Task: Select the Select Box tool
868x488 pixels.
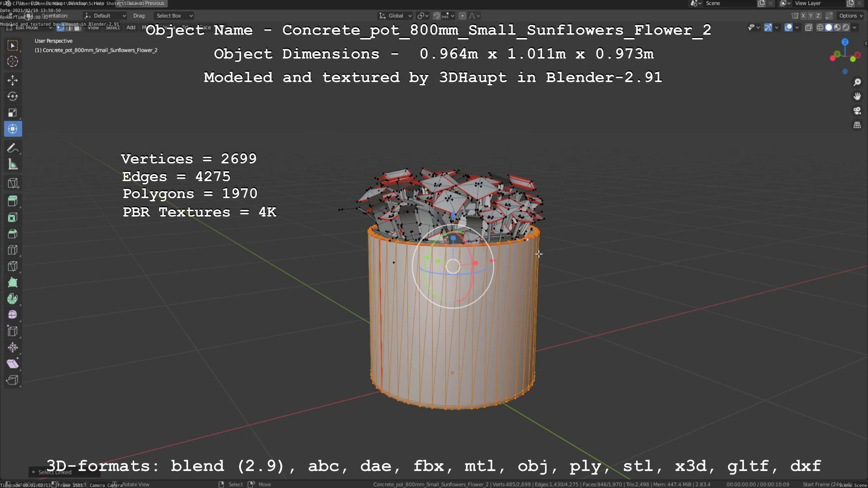Action: click(13, 46)
